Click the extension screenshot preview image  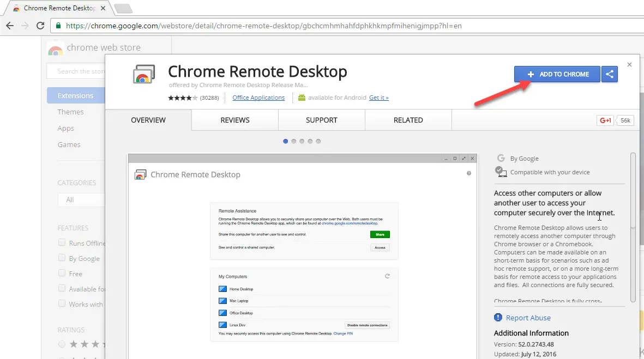point(303,257)
